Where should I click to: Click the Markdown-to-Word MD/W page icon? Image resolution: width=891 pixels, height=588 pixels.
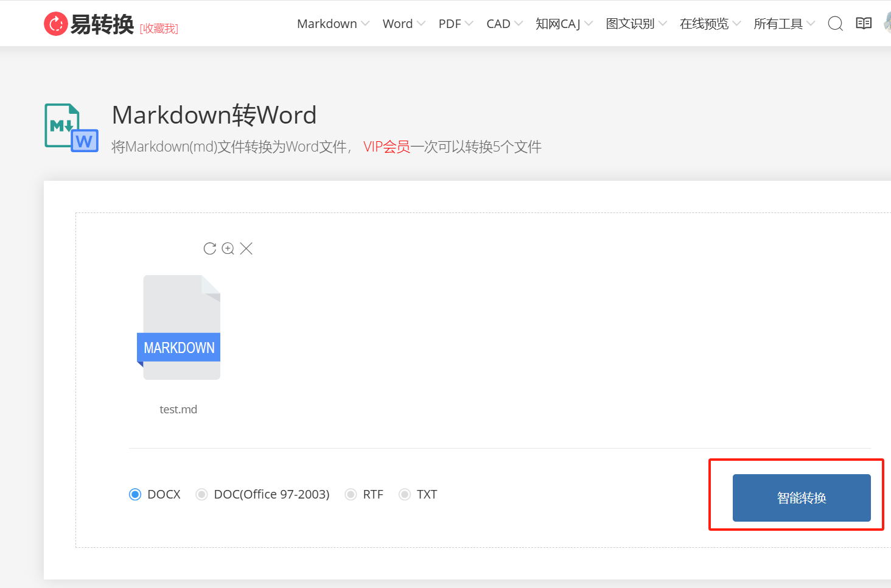[71, 127]
